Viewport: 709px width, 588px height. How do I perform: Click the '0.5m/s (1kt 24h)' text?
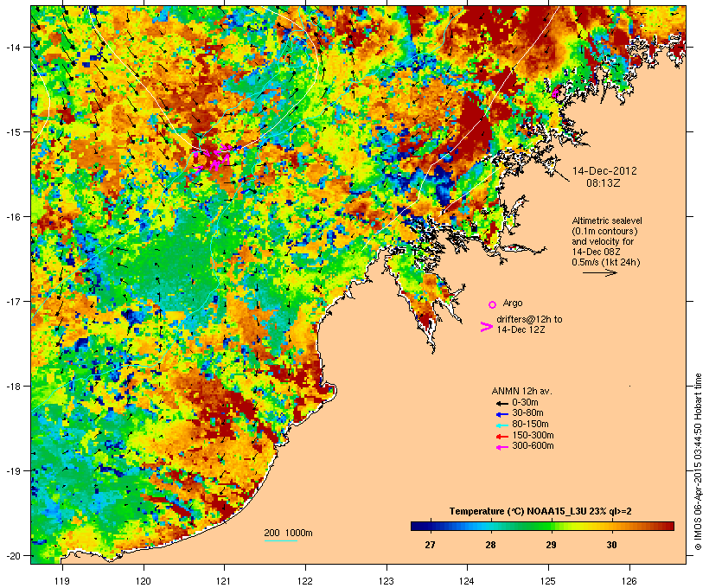[606, 262]
